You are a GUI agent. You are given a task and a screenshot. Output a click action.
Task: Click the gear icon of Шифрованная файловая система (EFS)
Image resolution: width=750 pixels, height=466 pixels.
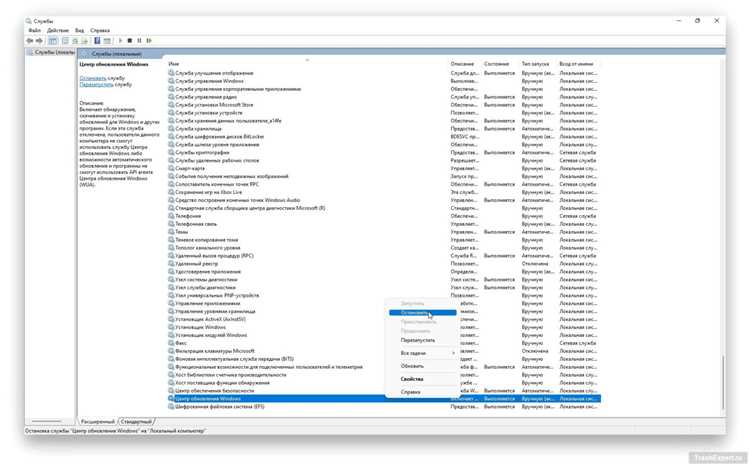tap(171, 407)
